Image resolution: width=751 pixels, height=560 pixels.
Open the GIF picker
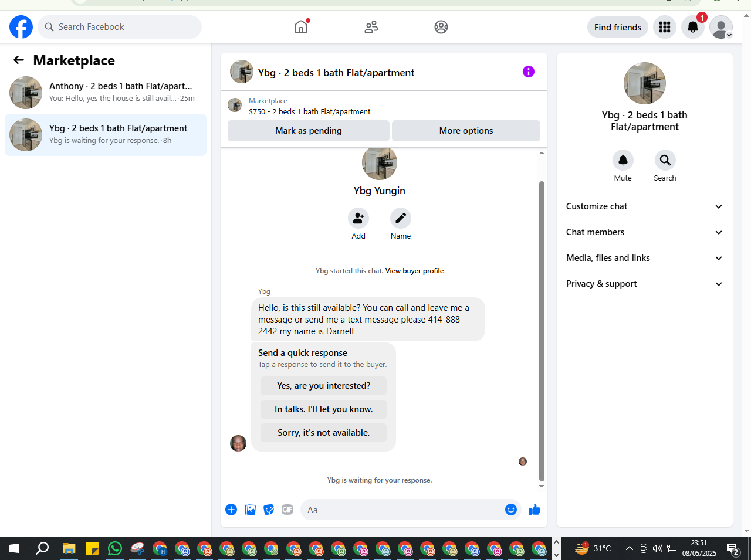point(287,510)
